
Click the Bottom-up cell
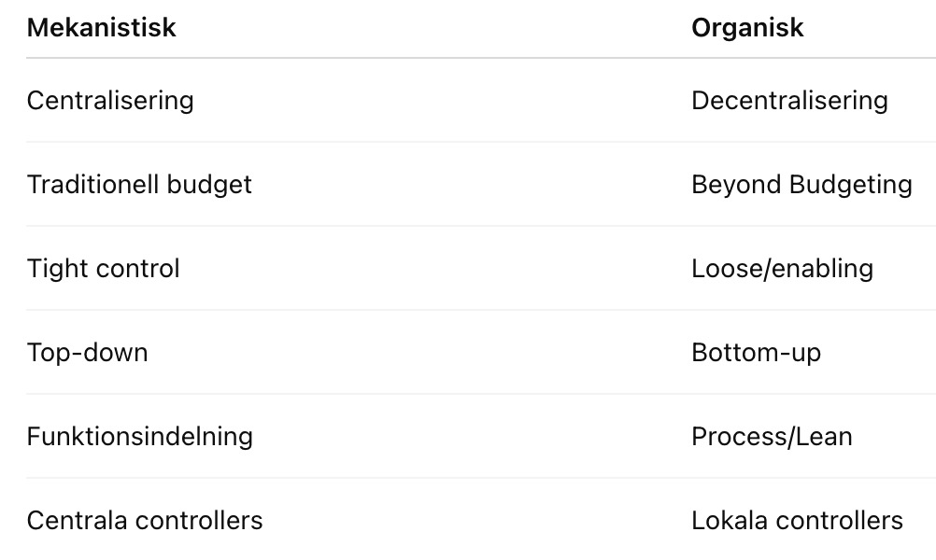pos(756,353)
